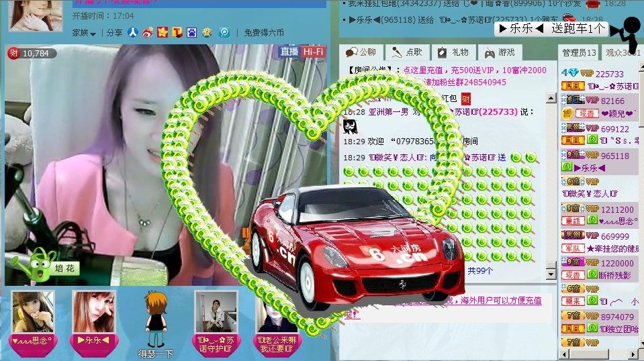Open the ♥思念° guardian thumbnail
Screen dimensions: 644x361
click(x=33, y=323)
